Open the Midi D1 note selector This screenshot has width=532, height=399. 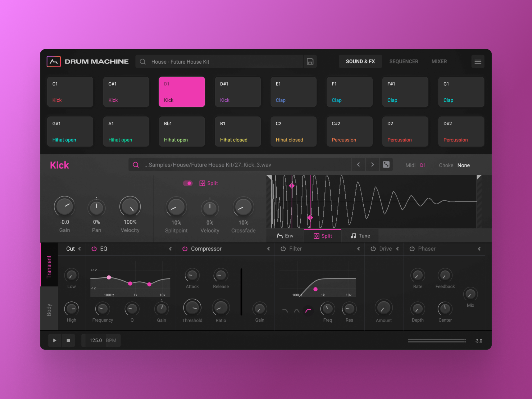[423, 165]
